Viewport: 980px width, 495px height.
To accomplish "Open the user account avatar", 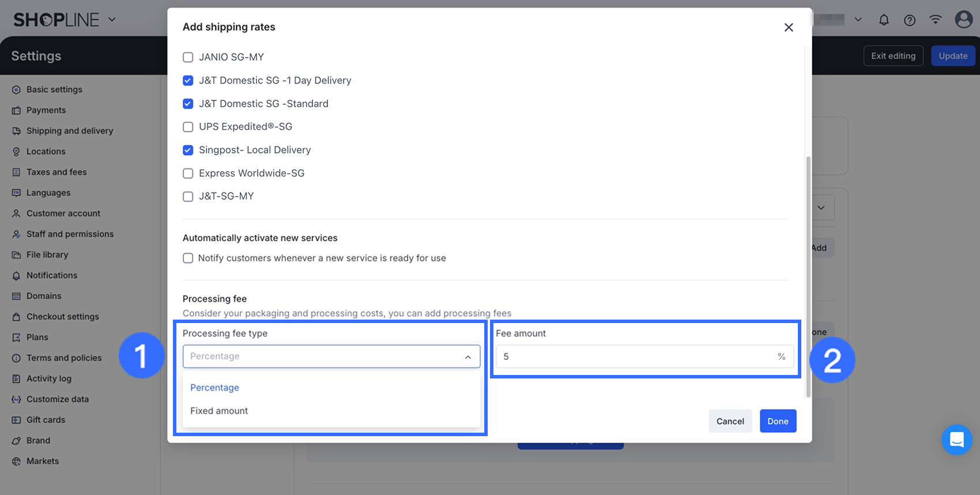I will click(964, 20).
